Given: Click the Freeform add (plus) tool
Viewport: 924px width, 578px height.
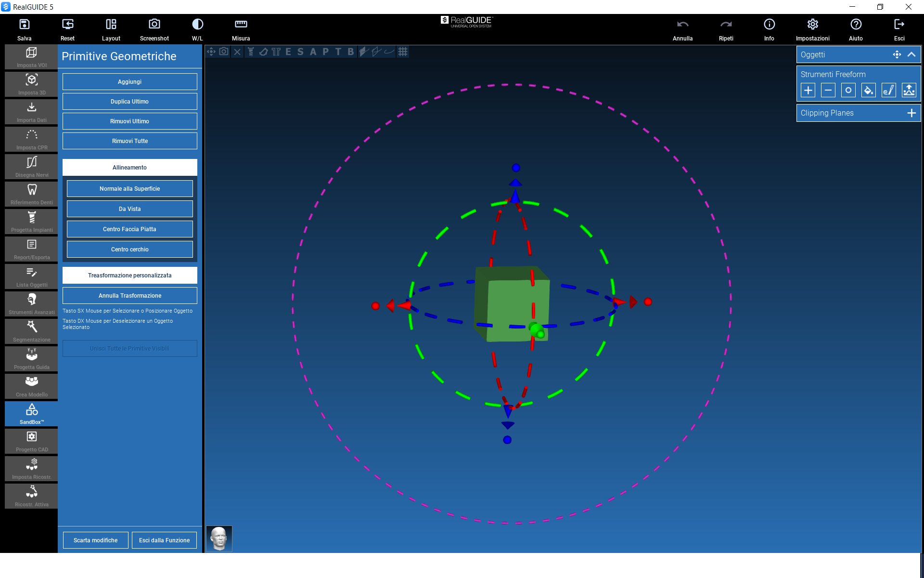Looking at the screenshot, I should (x=808, y=90).
